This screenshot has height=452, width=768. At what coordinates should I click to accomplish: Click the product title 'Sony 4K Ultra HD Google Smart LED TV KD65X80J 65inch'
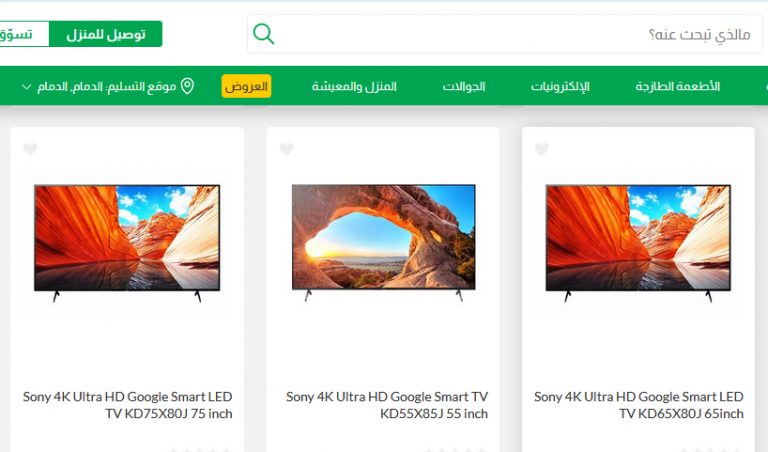(639, 405)
